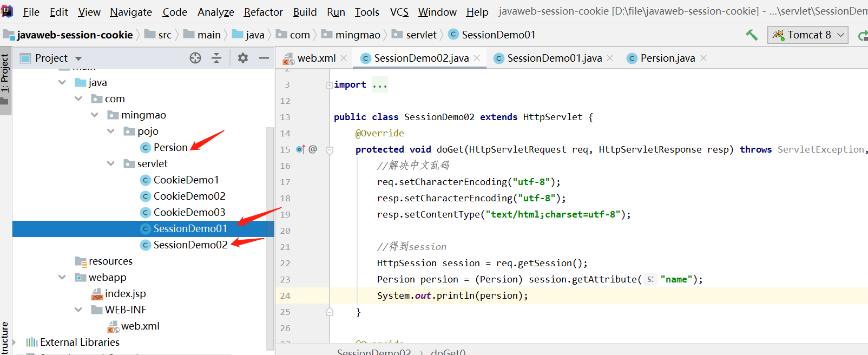Viewport: 868px width, 355px height.
Task: Open the Build menu
Action: click(305, 12)
